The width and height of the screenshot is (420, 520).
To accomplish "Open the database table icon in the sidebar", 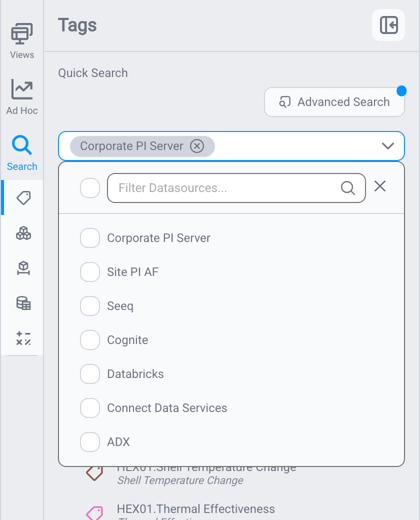I will click(x=23, y=303).
